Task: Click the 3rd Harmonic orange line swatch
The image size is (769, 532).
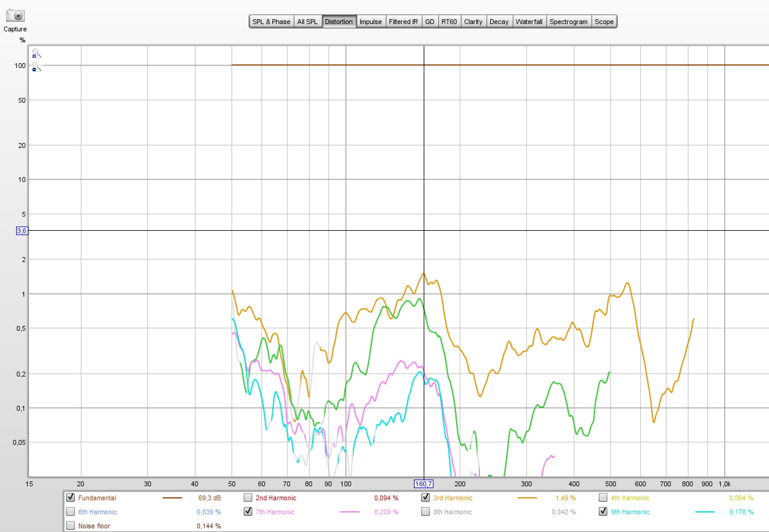Action: click(x=527, y=498)
